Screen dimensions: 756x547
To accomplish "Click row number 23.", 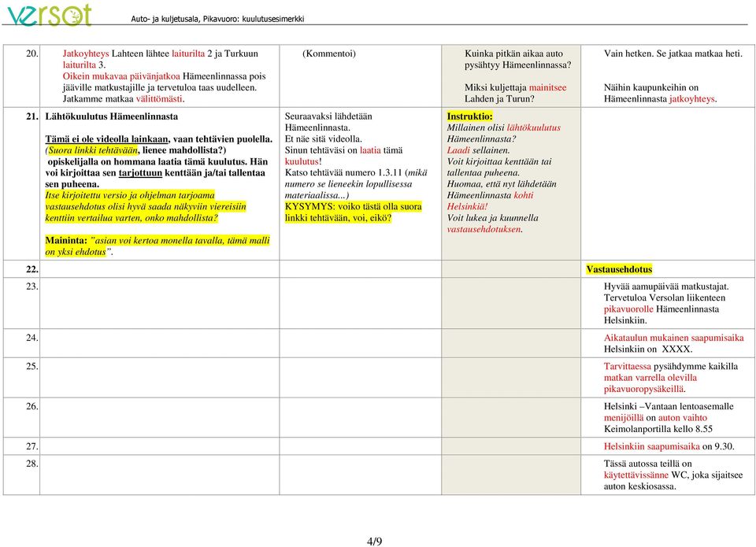I will coord(31,286).
